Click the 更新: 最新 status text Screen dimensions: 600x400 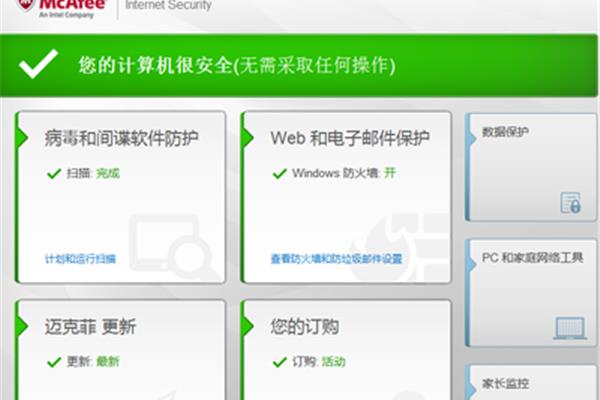click(x=93, y=361)
